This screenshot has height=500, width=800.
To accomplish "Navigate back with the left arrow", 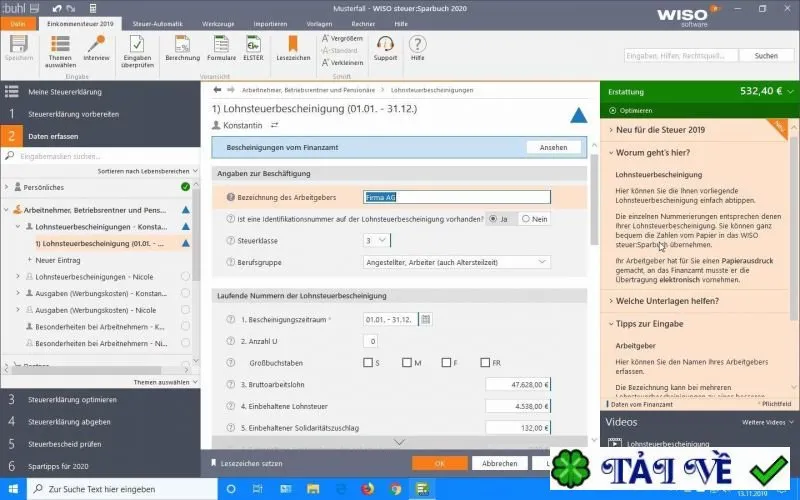I will tap(217, 90).
